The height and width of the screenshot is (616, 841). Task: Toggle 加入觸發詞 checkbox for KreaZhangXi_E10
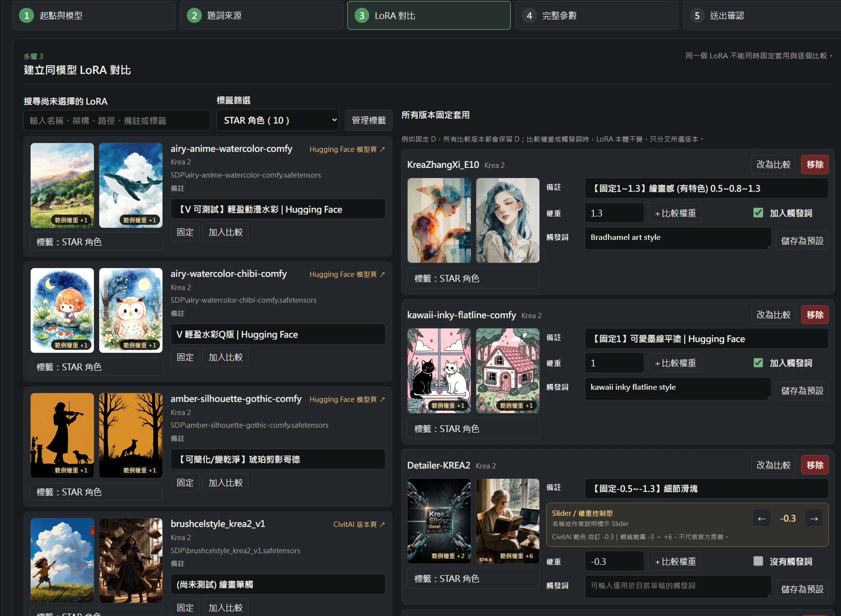(758, 213)
